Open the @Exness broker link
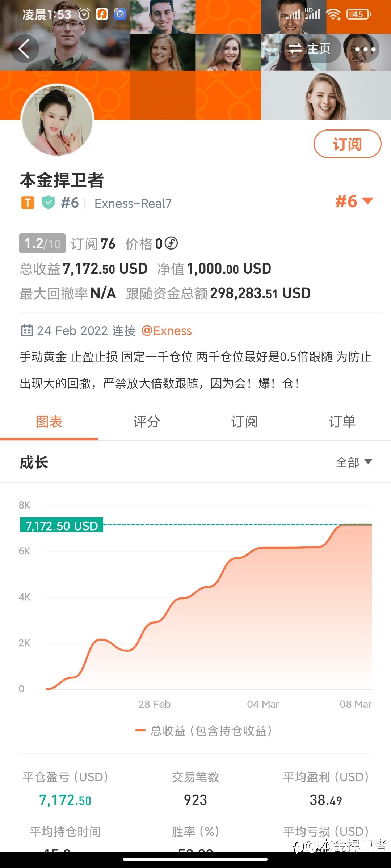391x868 pixels. click(167, 331)
